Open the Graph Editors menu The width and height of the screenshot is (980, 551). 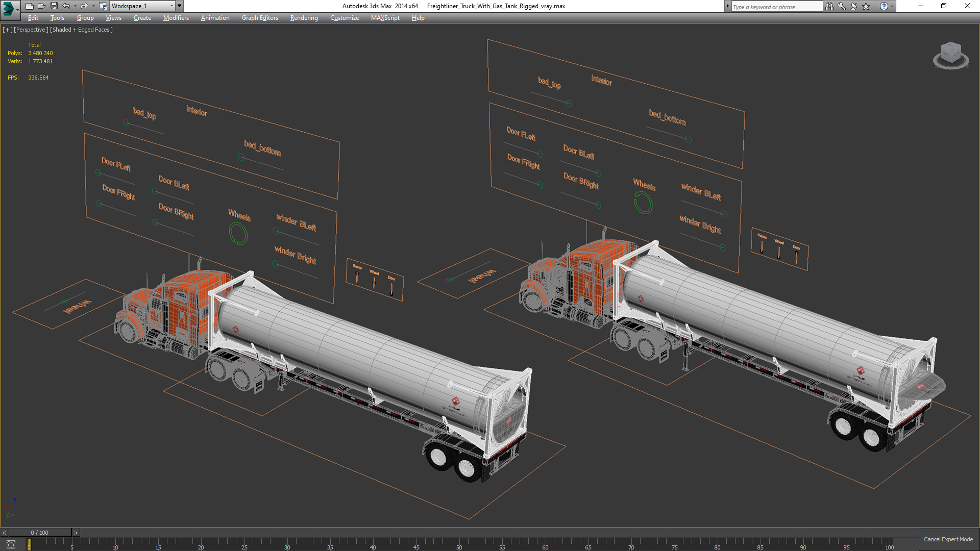point(259,18)
